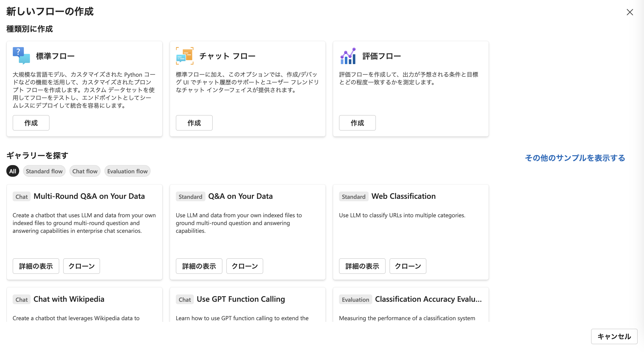Viewport: 644px width, 352px height.
Task: Click the Chat badge on Multi-Round Q&A card
Action: click(21, 196)
